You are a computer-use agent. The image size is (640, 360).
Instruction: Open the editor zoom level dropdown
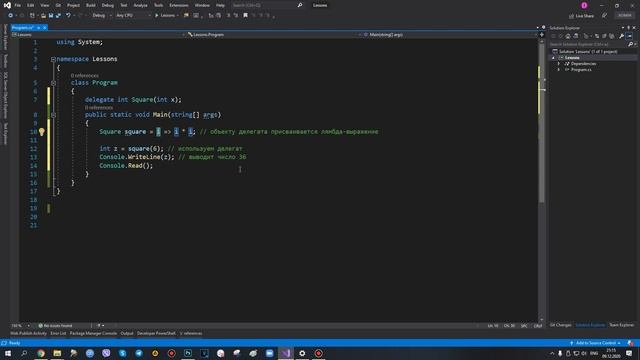(21, 326)
